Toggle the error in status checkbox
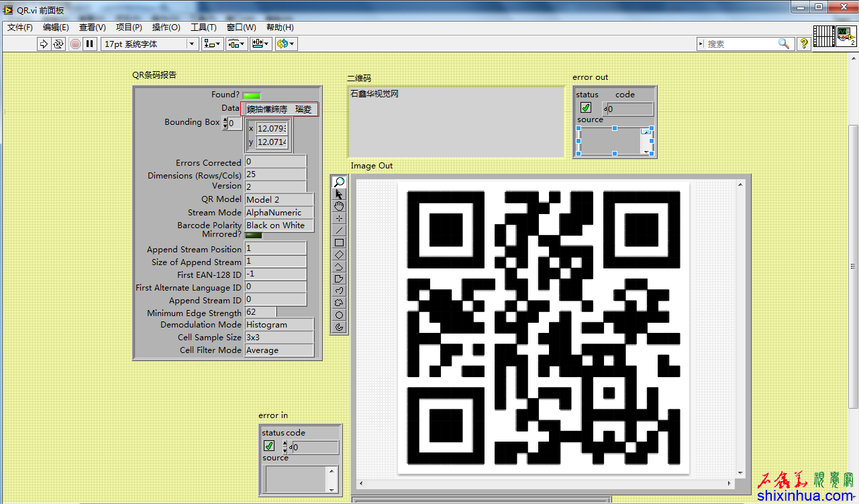 pyautogui.click(x=269, y=446)
